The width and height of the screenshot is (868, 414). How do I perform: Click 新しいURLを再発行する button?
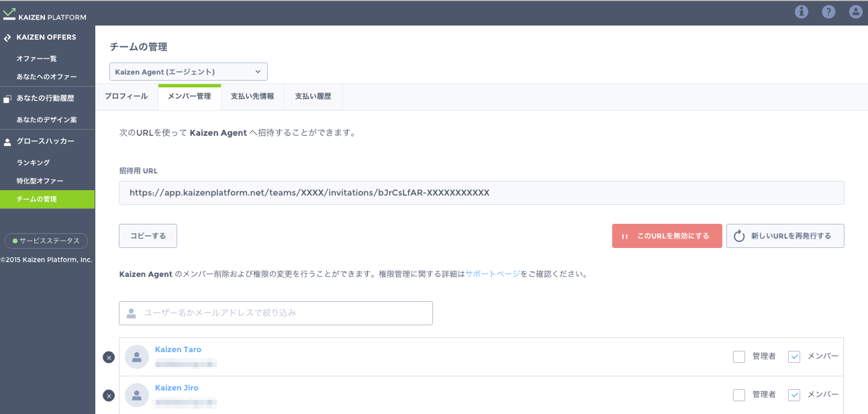click(785, 236)
